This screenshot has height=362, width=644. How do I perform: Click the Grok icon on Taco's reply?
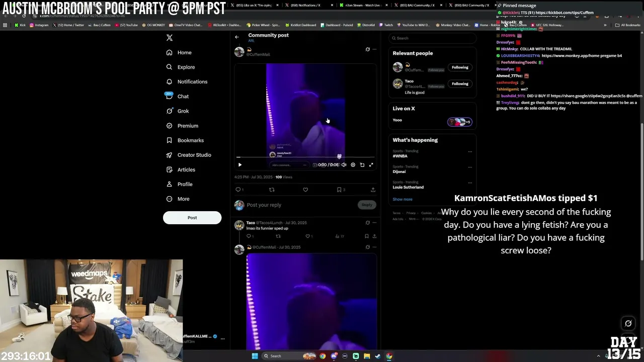pyautogui.click(x=367, y=223)
